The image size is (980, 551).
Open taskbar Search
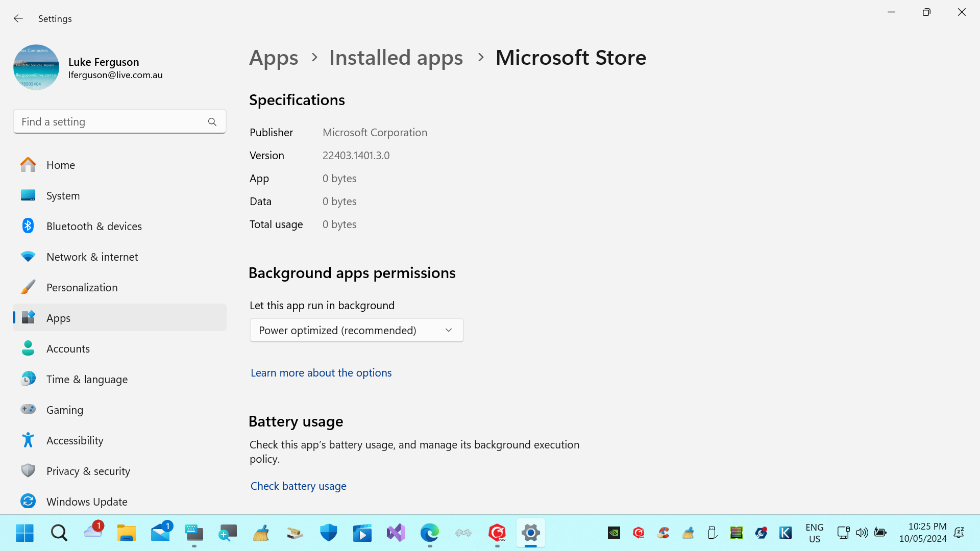tap(59, 533)
